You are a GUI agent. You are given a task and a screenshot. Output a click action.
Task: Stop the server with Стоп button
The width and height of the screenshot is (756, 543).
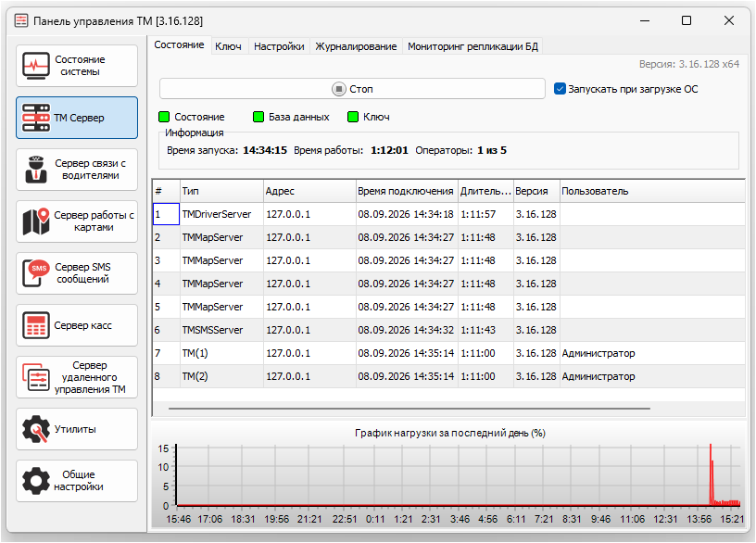pyautogui.click(x=352, y=89)
